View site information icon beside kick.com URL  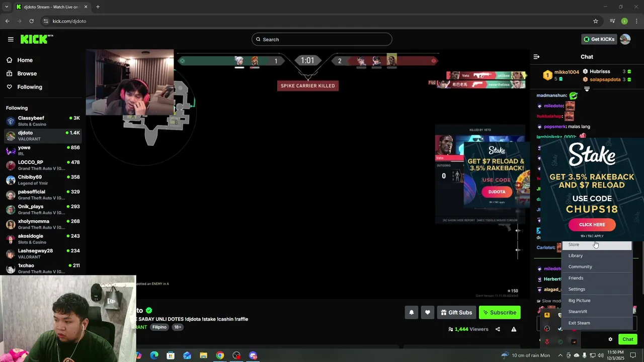tap(46, 21)
